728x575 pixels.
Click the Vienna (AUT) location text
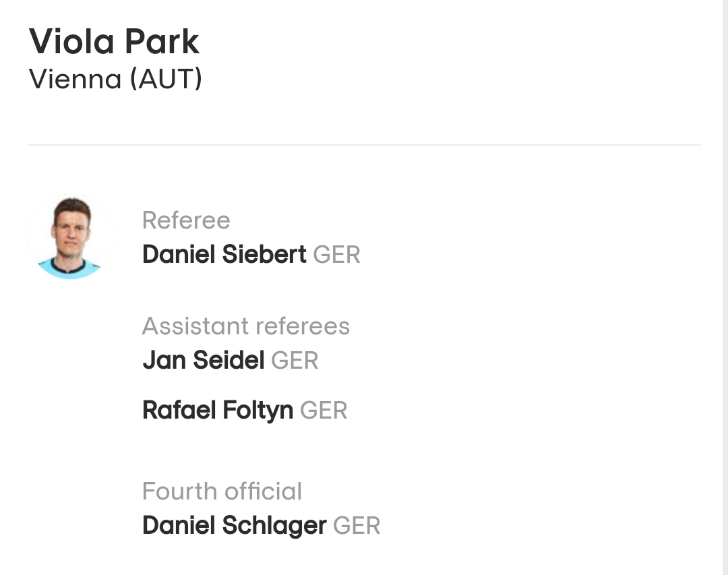click(x=116, y=79)
